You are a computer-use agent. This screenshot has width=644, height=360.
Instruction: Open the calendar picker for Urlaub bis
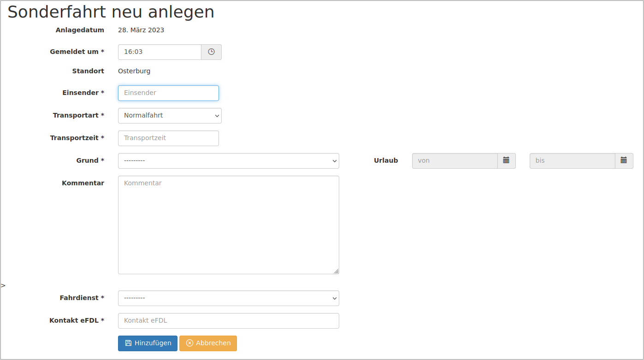tap(624, 161)
